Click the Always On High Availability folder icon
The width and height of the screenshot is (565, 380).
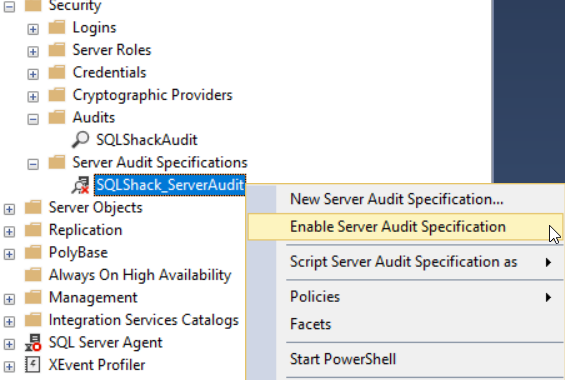pyautogui.click(x=33, y=275)
